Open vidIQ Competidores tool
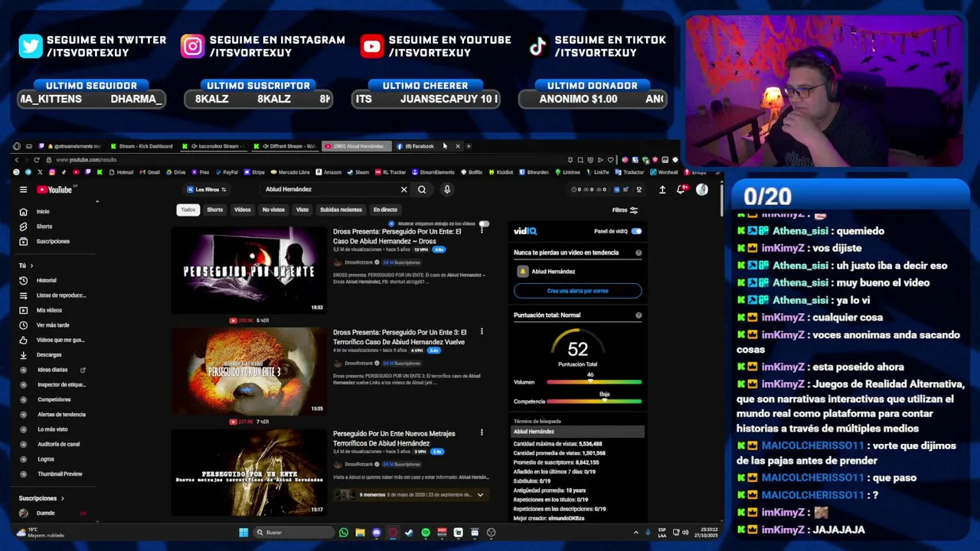 [54, 399]
